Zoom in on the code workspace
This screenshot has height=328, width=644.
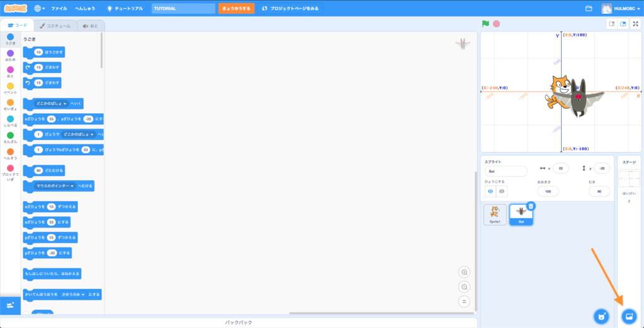click(465, 272)
